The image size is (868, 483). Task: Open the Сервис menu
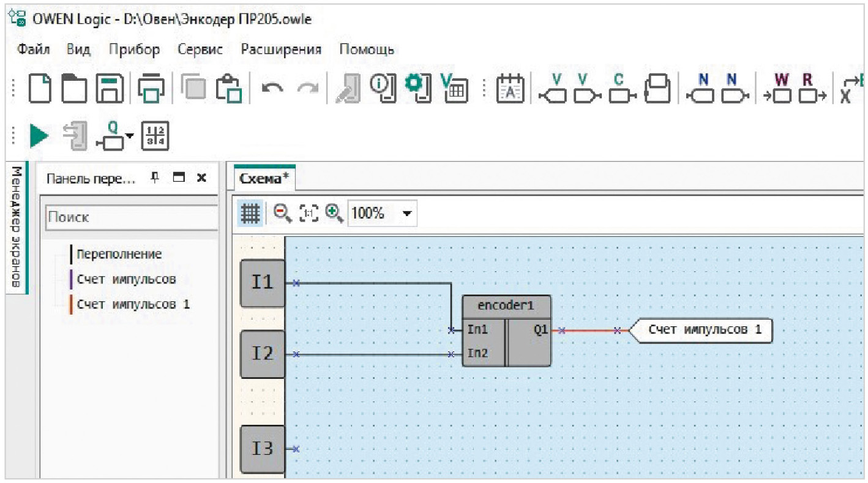pos(200,50)
